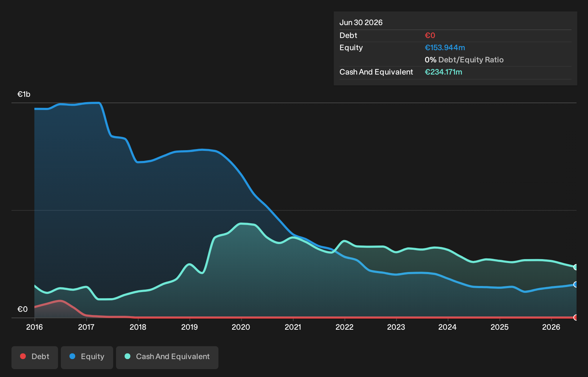Toggle the Debt legend button
This screenshot has height=377, width=588.
[x=35, y=357]
